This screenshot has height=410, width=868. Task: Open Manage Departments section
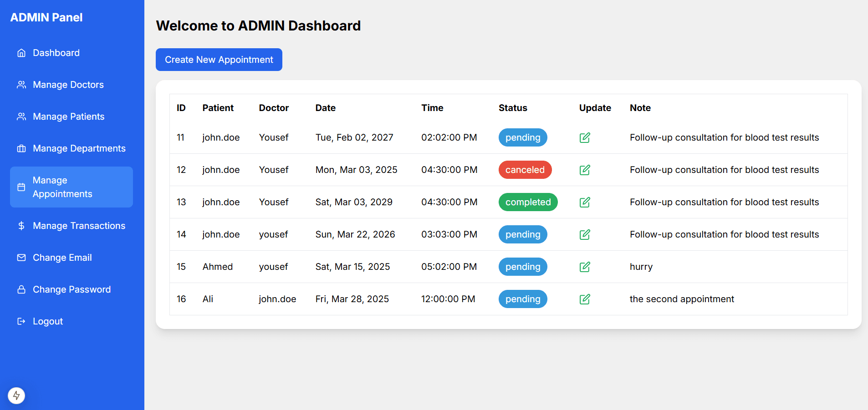point(79,148)
